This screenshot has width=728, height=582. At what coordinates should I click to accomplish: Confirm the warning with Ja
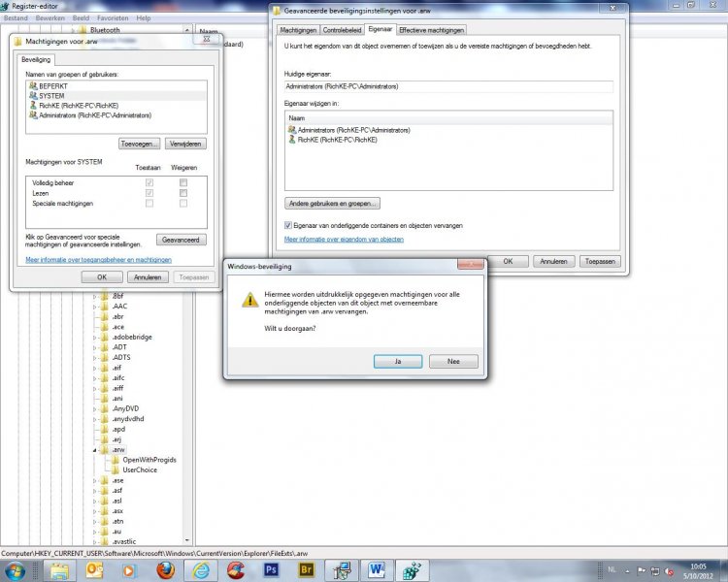tap(397, 361)
